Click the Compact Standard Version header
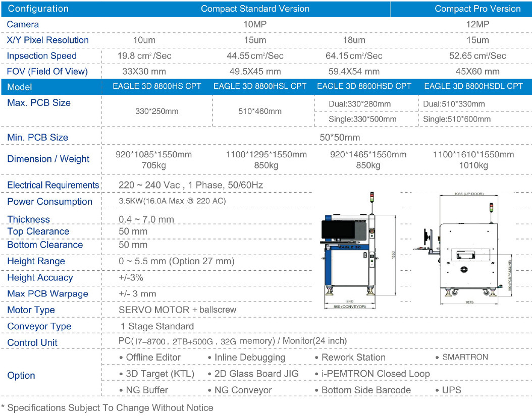Viewport: 532px width, 416px height. 255,9
